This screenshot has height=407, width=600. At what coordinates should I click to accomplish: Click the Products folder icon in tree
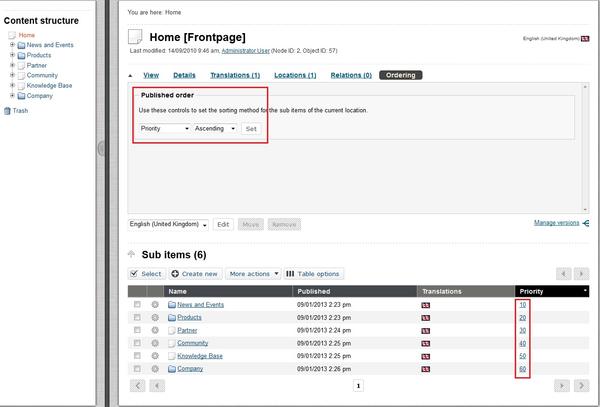[21, 55]
